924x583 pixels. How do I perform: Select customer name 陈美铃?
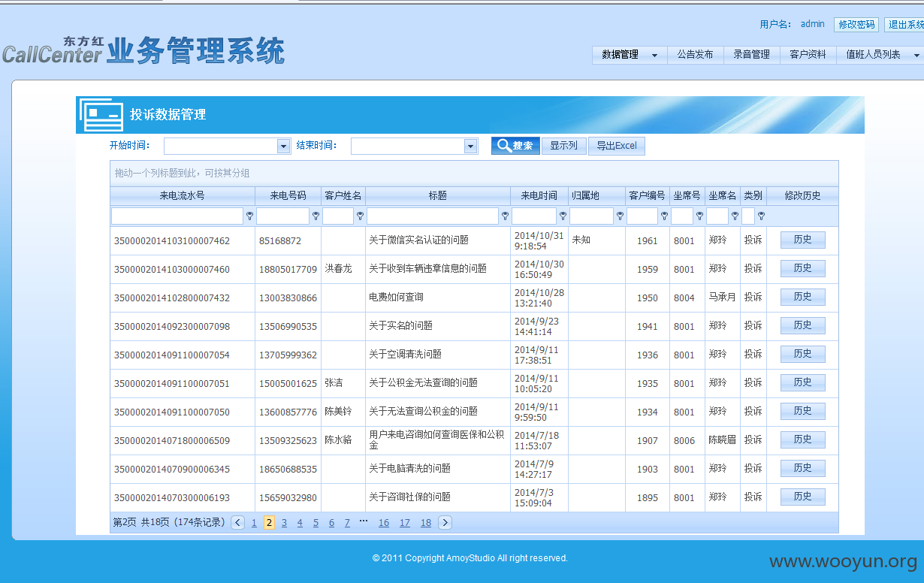338,412
